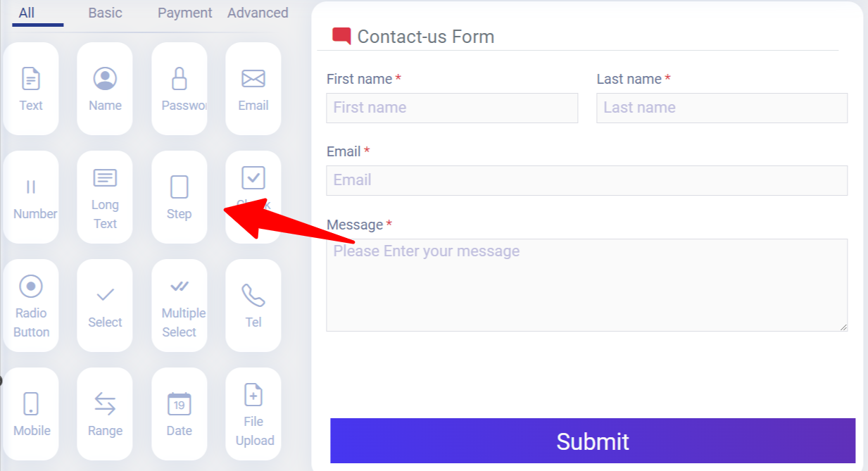Click inside the First name input
The image size is (868, 471).
[451, 108]
